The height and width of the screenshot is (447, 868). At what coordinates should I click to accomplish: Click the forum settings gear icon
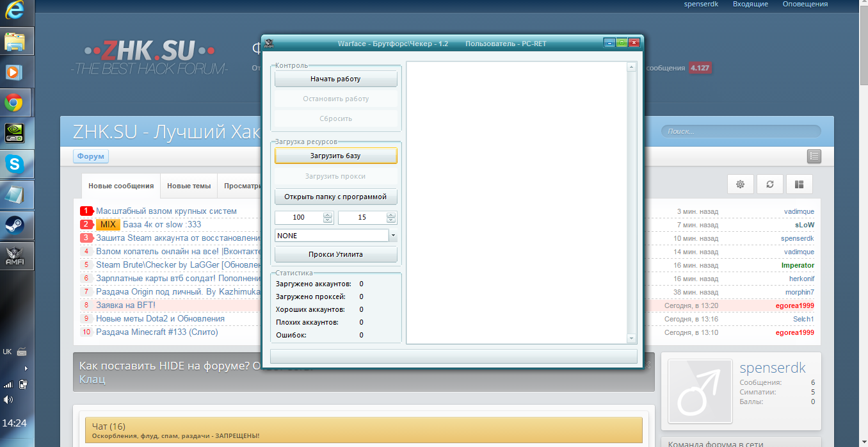(741, 184)
